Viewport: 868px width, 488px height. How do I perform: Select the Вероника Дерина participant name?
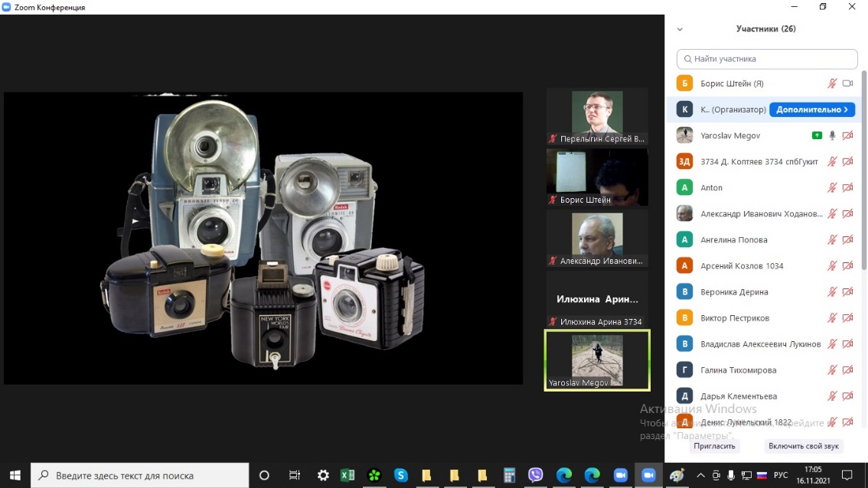click(x=734, y=291)
